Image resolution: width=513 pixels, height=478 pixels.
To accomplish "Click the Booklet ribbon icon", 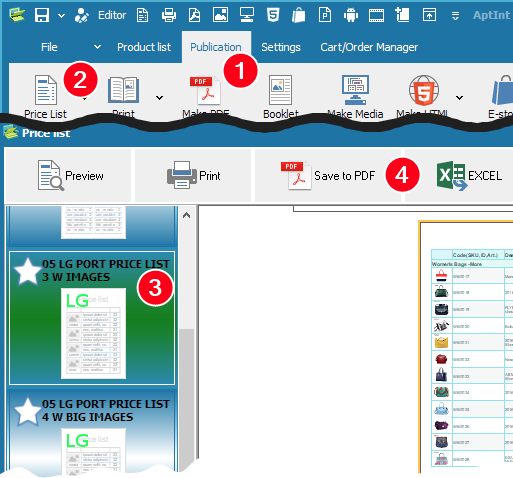I will (281, 90).
